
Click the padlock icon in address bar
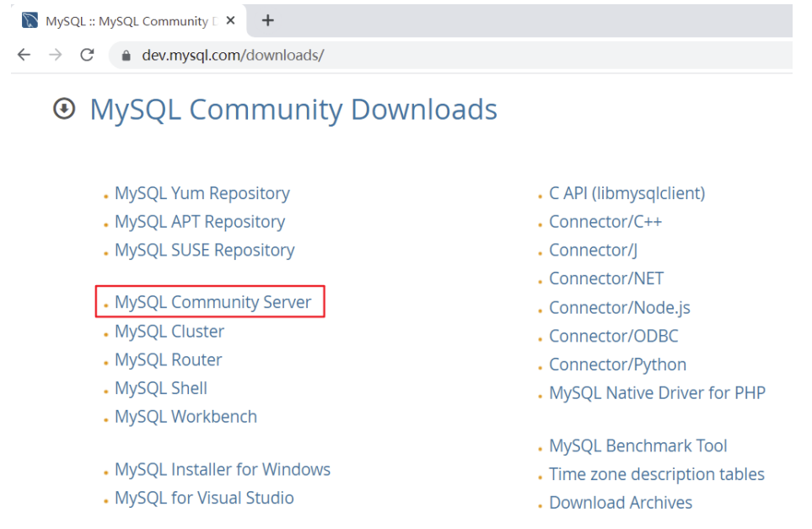coord(126,56)
